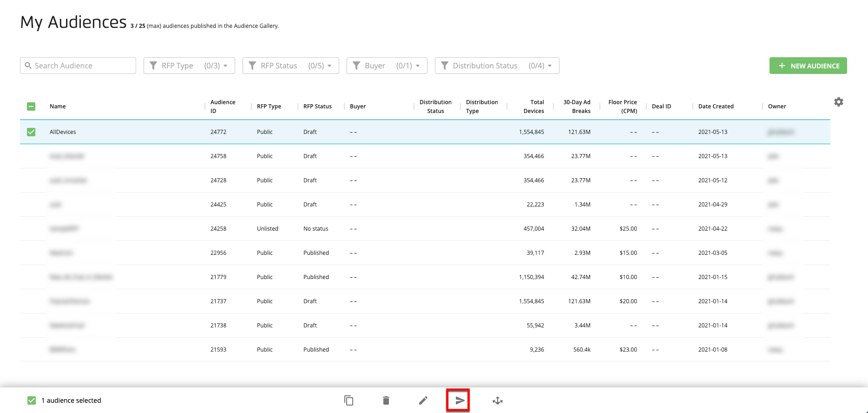
Task: Click audience ID 21737
Action: click(218, 301)
